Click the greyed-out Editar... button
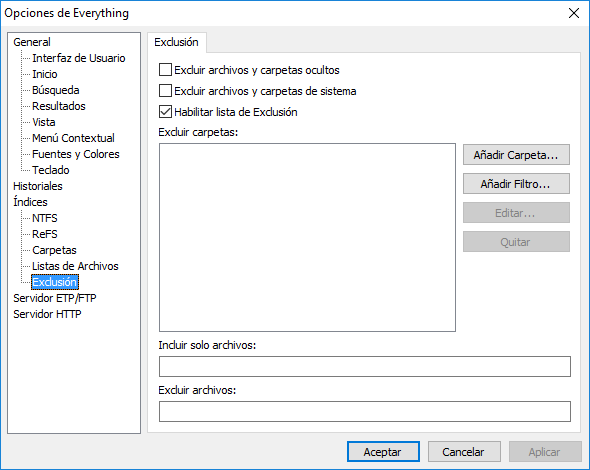 (x=516, y=213)
